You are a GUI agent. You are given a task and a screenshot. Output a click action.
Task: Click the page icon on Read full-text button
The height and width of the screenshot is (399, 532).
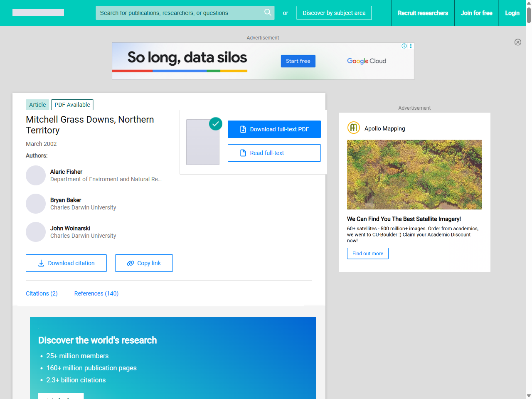243,153
